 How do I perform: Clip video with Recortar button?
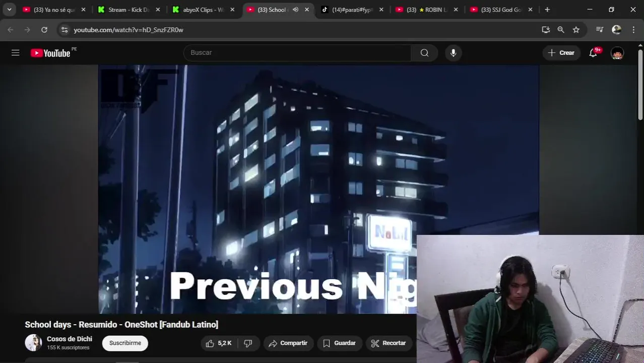point(389,343)
